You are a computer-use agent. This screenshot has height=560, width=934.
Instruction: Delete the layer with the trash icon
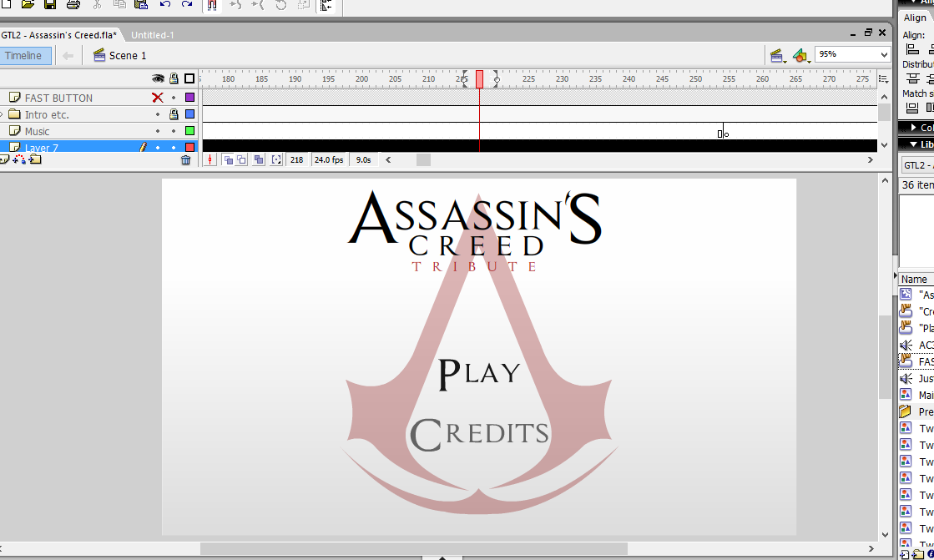click(x=186, y=159)
